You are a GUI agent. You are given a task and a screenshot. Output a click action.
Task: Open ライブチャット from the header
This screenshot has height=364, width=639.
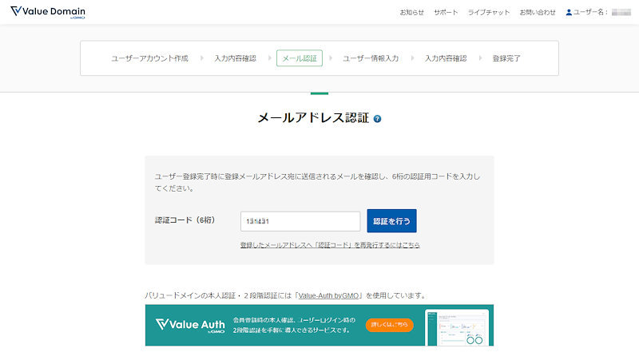[x=488, y=13]
